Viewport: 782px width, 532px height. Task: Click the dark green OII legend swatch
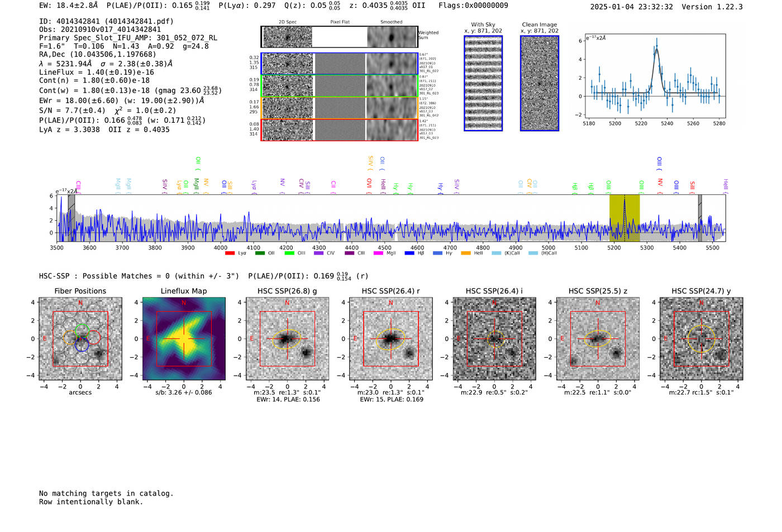[259, 253]
